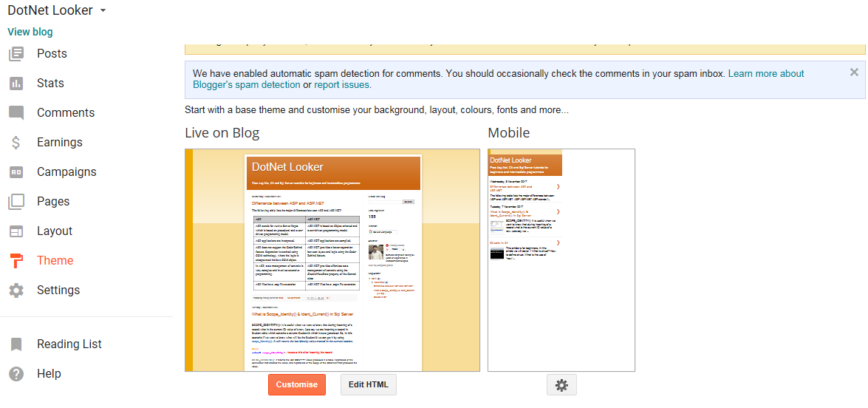Dismiss the spam detection notice

tap(854, 72)
